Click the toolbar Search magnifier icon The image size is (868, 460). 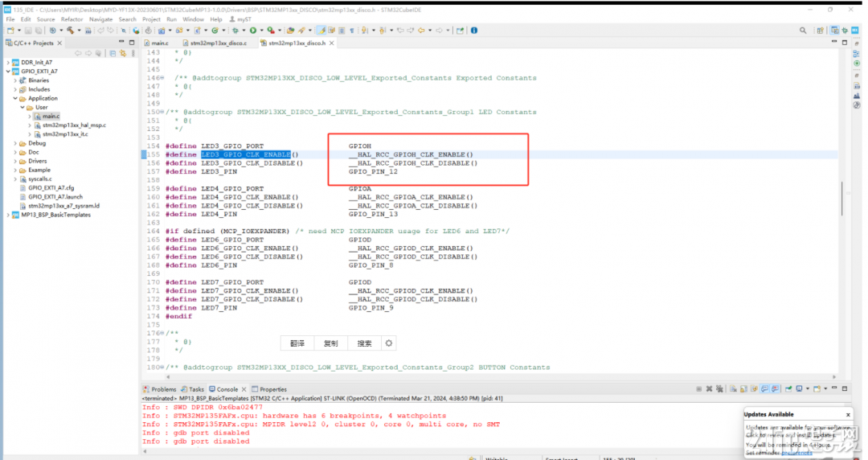pyautogui.click(x=803, y=31)
